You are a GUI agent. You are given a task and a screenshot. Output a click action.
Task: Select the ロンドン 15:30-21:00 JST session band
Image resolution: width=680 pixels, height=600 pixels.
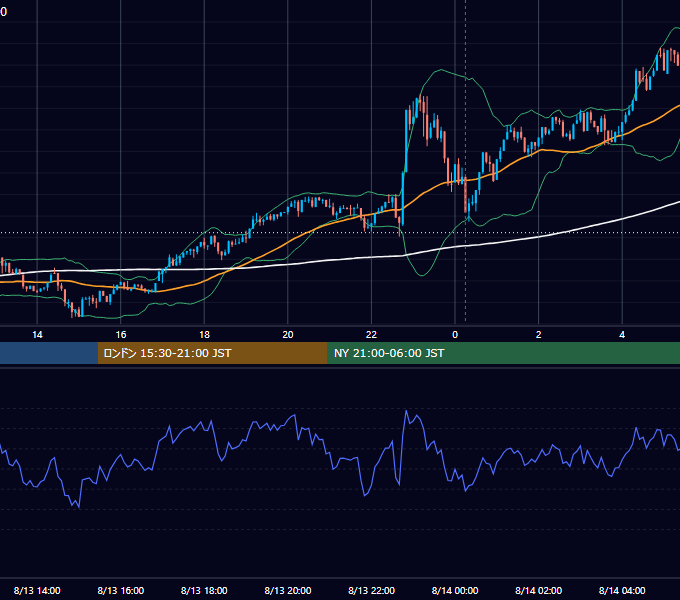pyautogui.click(x=212, y=353)
